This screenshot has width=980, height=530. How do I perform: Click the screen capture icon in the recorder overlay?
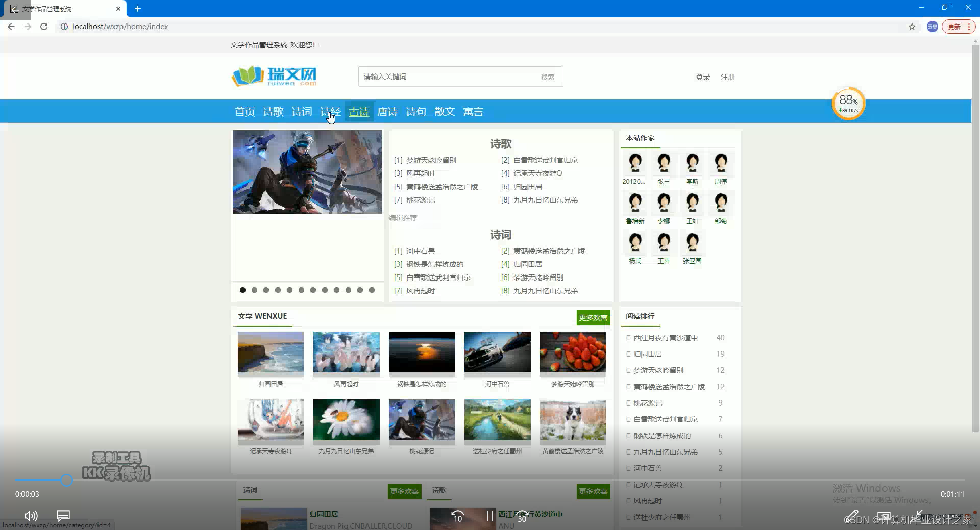click(x=884, y=516)
